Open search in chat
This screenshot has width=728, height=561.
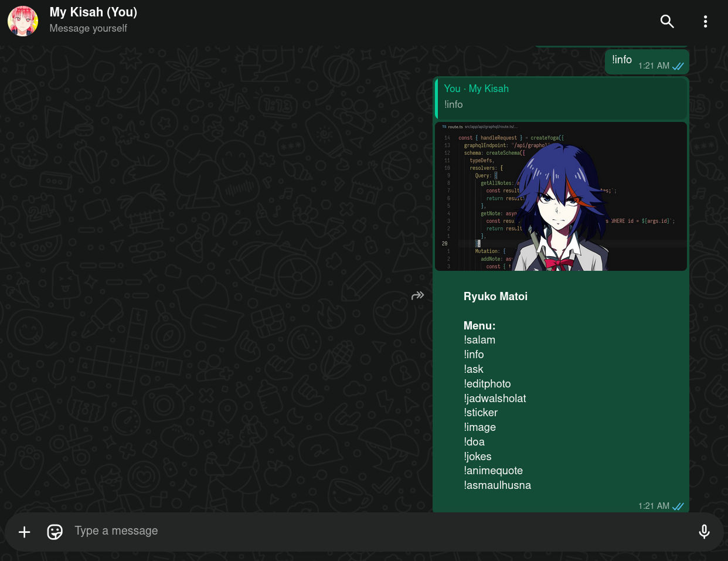(667, 22)
